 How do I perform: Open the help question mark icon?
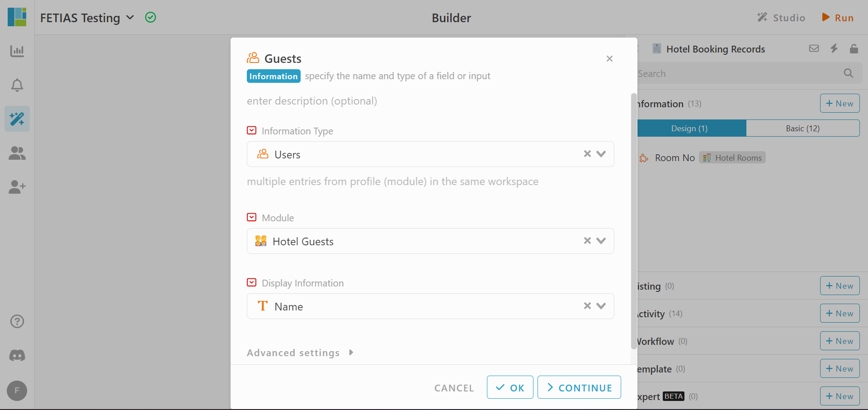click(17, 321)
